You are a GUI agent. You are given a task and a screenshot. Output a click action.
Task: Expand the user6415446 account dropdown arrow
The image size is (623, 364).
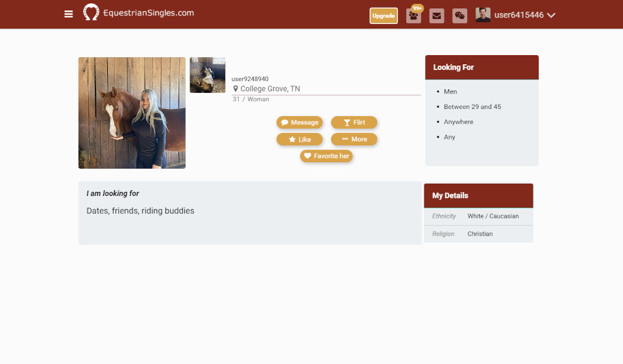[x=551, y=16]
